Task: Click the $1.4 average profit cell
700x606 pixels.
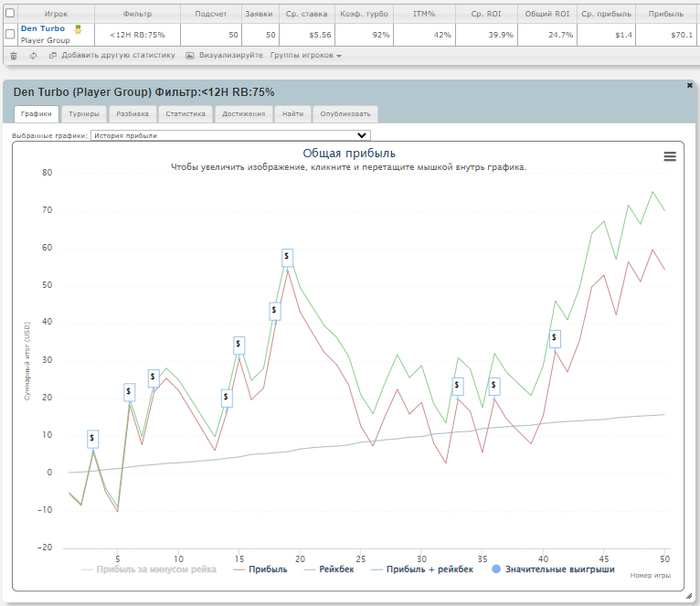Action: 606,35
